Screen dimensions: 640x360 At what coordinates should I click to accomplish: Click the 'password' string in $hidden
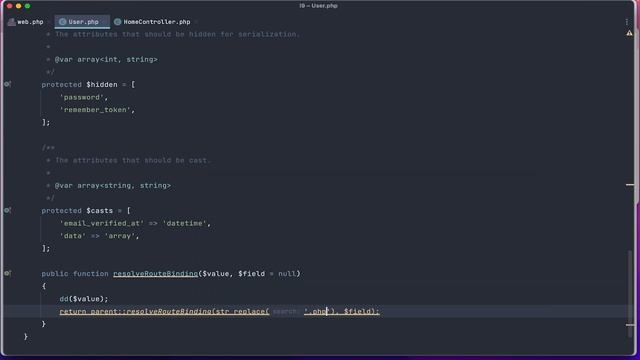pos(82,97)
